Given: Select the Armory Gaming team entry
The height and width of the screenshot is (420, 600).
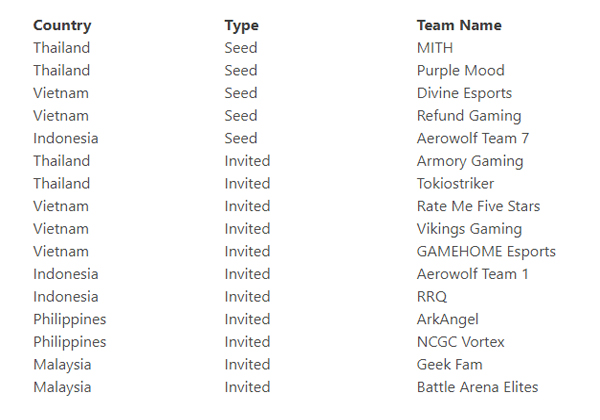Looking at the screenshot, I should (x=470, y=161).
